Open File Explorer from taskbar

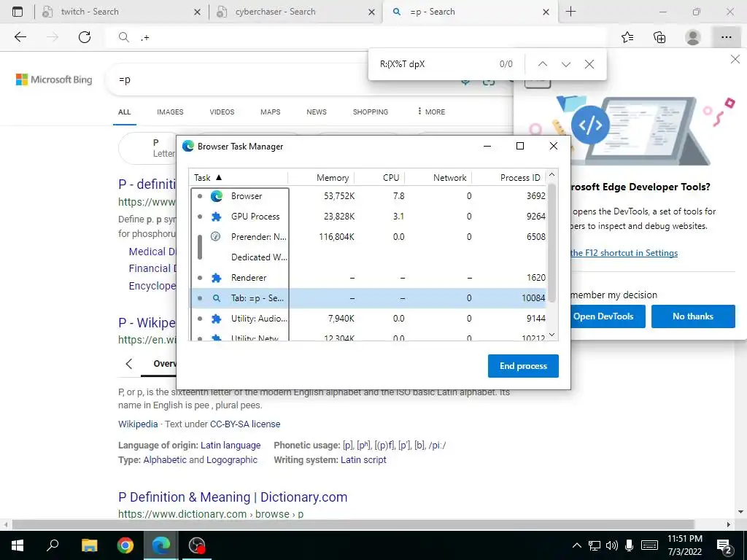89,545
